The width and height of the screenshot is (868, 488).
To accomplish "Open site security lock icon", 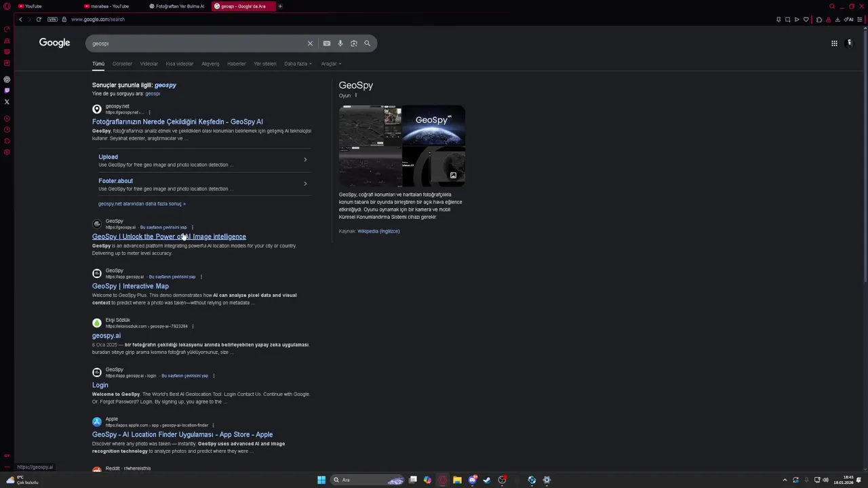I will coord(64,20).
